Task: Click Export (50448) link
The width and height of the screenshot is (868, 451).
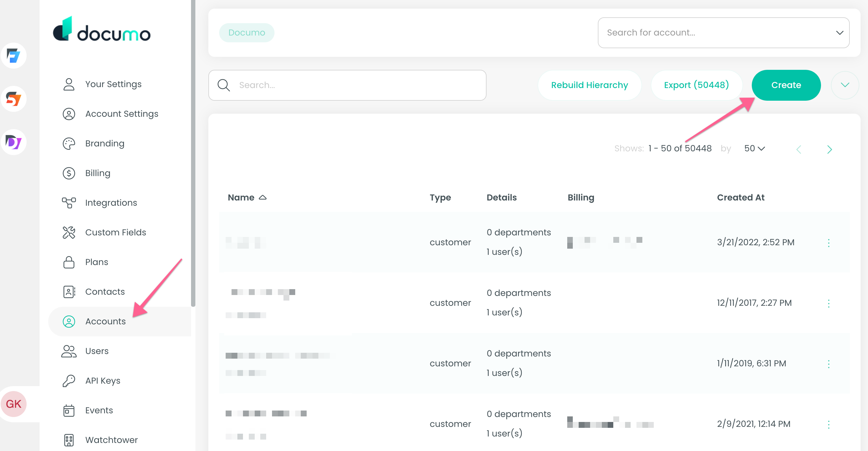Action: tap(696, 85)
